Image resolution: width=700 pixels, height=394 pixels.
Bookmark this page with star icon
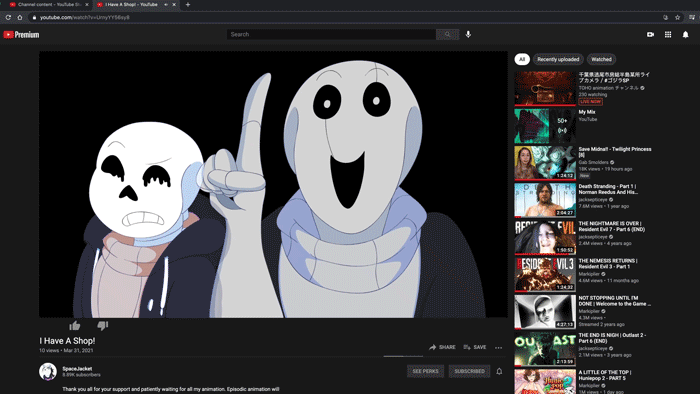(677, 17)
